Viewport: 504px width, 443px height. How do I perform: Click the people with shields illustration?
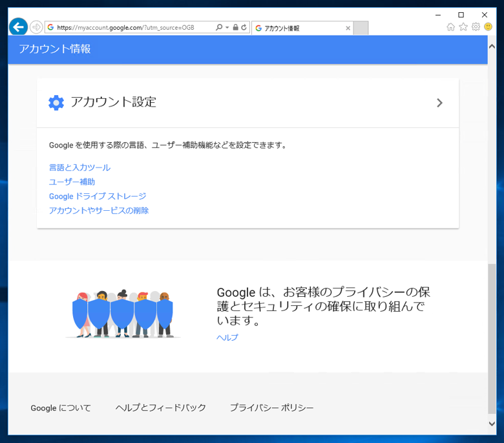pyautogui.click(x=123, y=314)
